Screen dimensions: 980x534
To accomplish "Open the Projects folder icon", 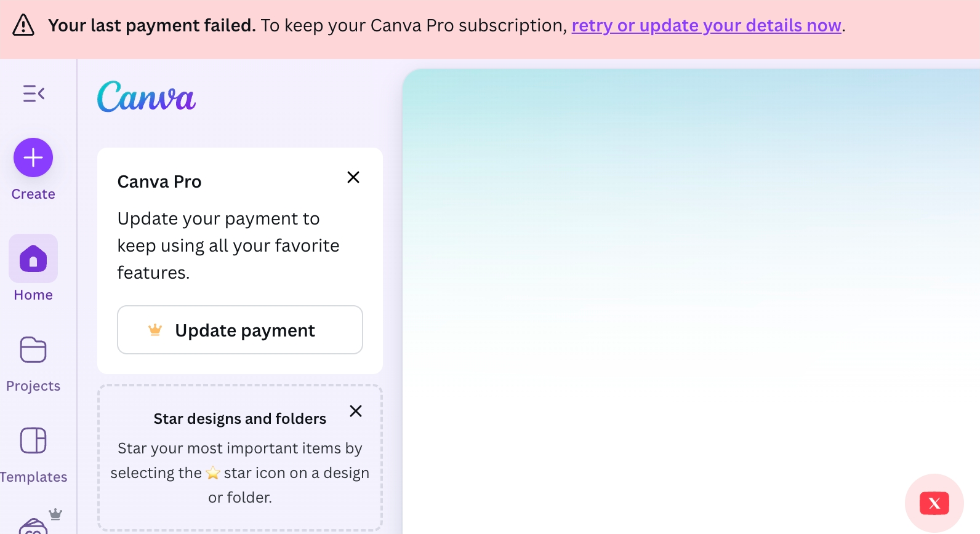I will (33, 350).
